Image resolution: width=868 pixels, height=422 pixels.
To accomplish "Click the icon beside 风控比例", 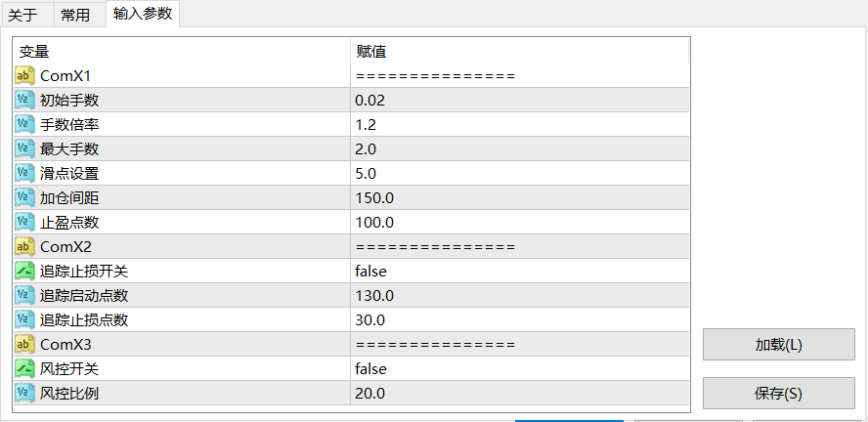I will click(25, 394).
